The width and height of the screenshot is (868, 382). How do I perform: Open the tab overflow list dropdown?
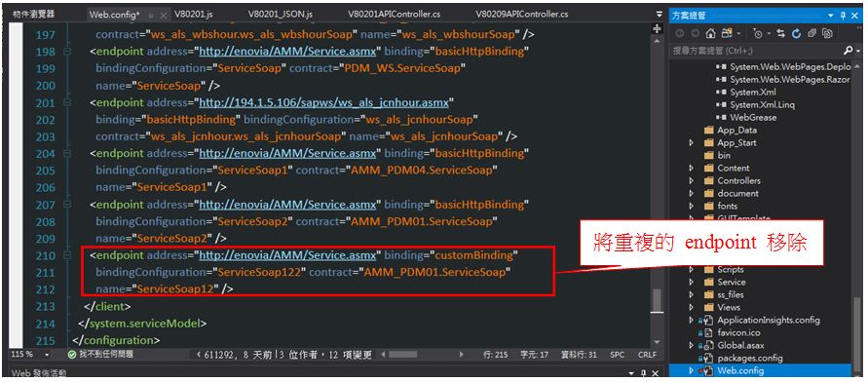[x=659, y=15]
